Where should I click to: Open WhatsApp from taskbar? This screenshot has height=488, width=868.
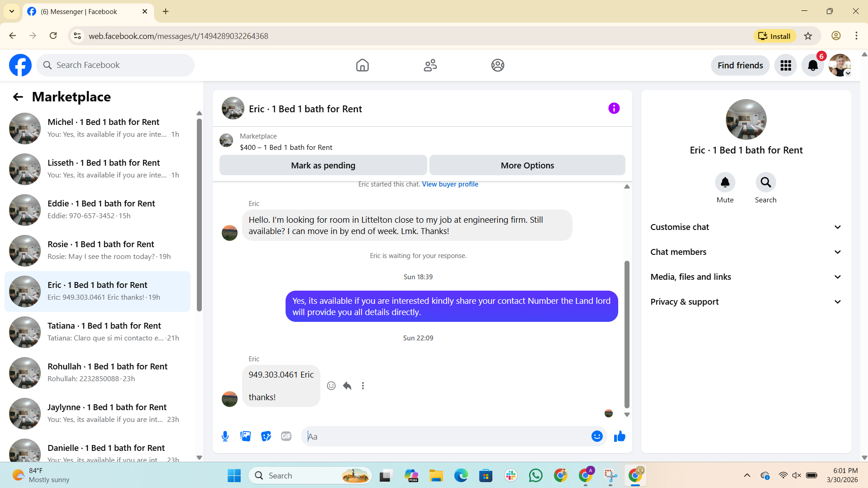pyautogui.click(x=535, y=476)
